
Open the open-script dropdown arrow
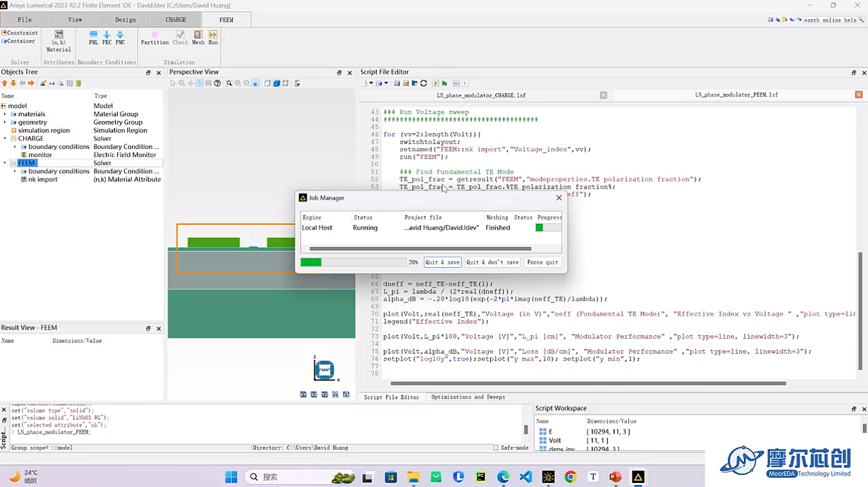tap(386, 83)
